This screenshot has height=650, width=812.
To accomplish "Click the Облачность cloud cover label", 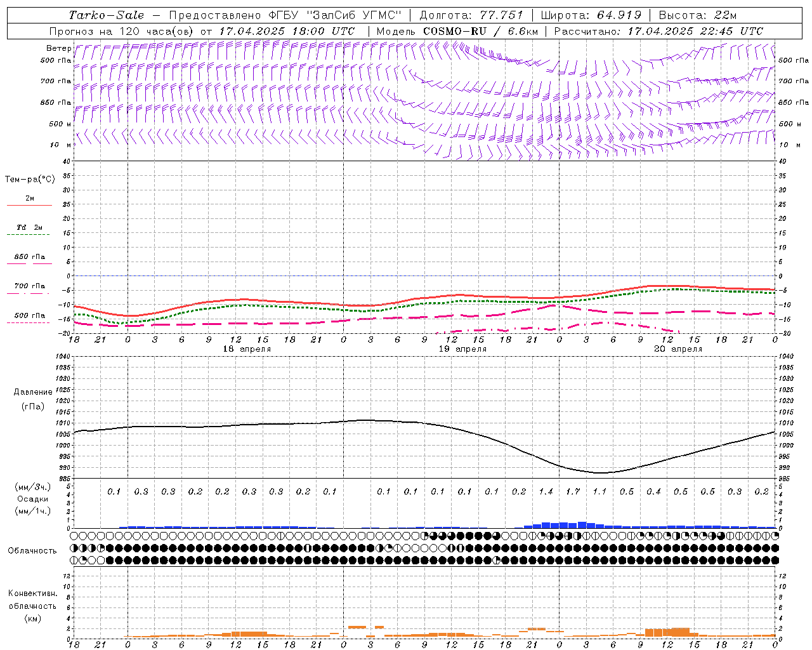I will coord(32,550).
